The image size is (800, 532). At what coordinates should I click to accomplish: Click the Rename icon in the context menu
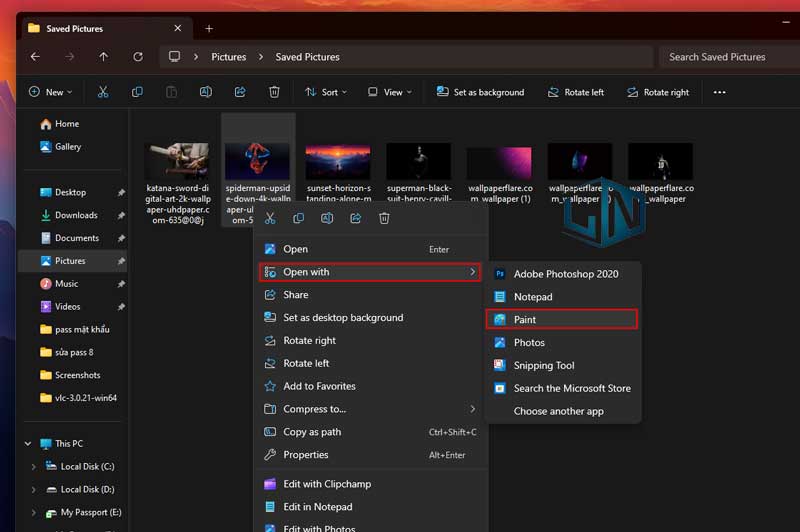(x=327, y=218)
